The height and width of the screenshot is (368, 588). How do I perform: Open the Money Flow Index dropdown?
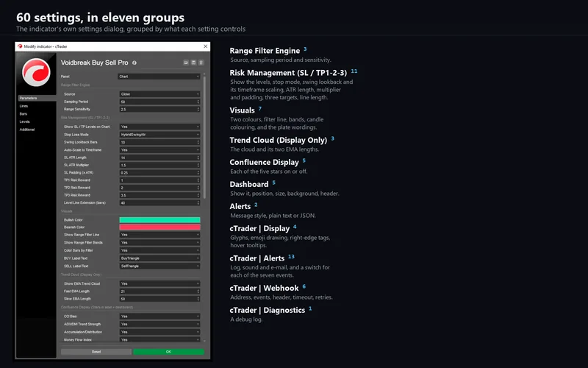[159, 339]
